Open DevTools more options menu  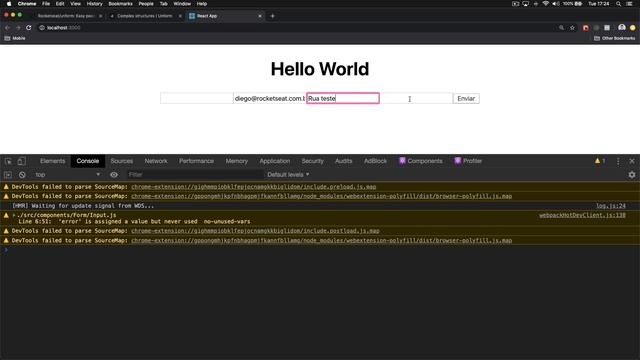click(618, 161)
